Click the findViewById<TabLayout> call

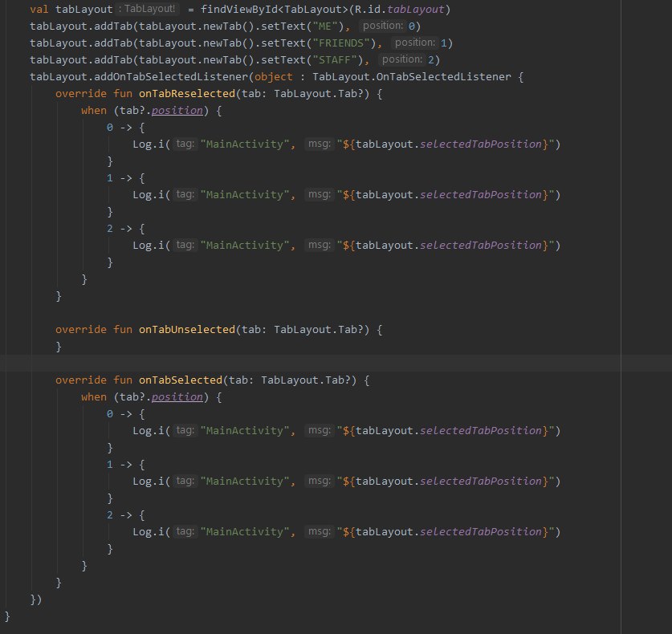(x=275, y=9)
